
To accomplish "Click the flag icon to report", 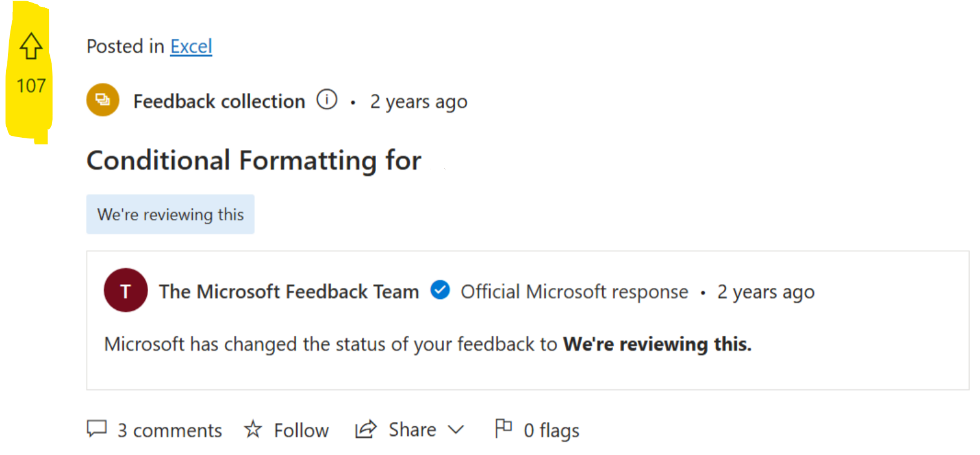I will [x=503, y=427].
